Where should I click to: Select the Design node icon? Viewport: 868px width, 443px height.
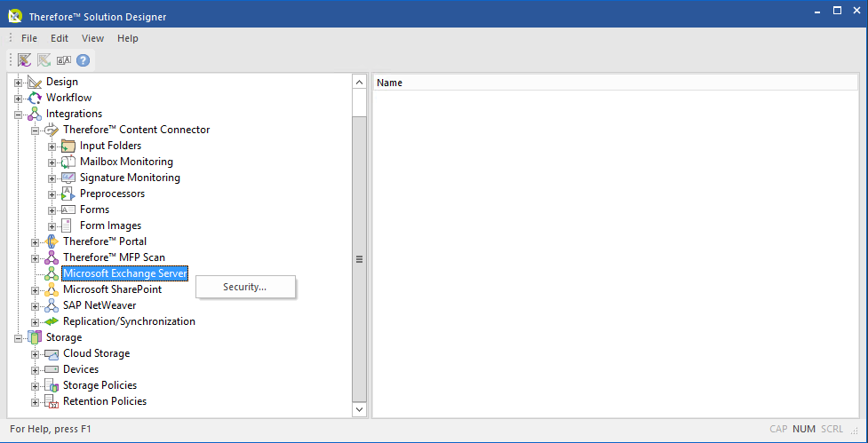tap(35, 82)
